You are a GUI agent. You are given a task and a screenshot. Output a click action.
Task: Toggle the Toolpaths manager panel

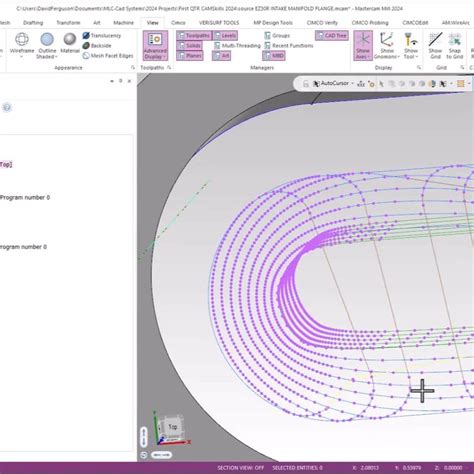(x=194, y=35)
